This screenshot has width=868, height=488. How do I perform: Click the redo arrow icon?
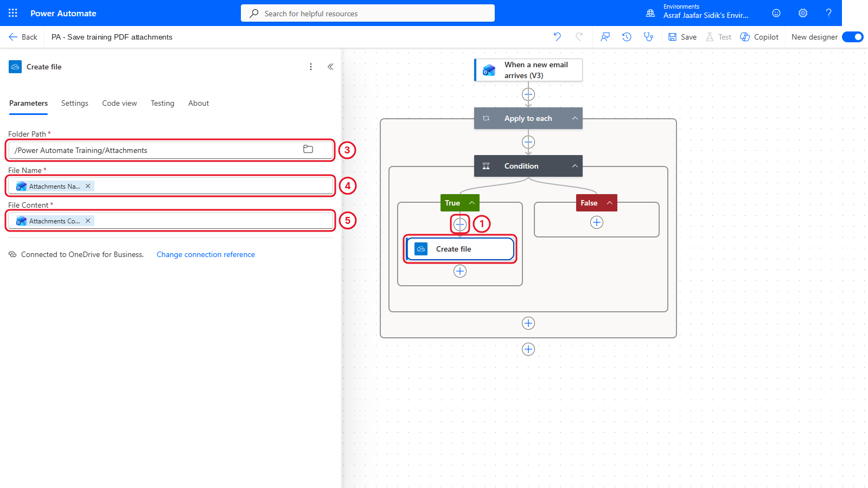tap(579, 37)
